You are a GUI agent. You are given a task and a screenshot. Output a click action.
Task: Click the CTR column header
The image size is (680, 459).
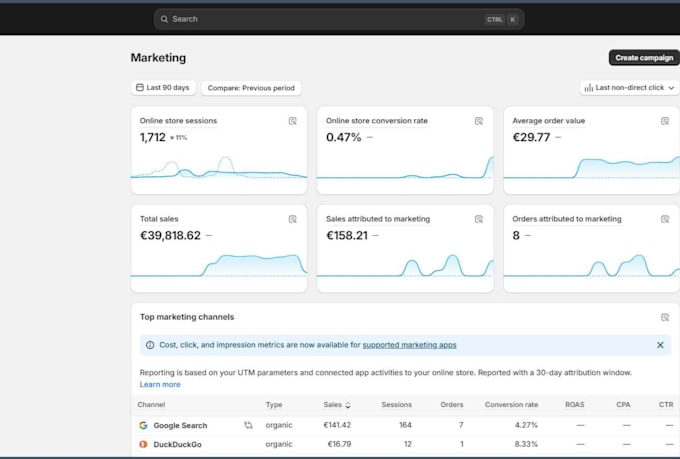point(666,404)
